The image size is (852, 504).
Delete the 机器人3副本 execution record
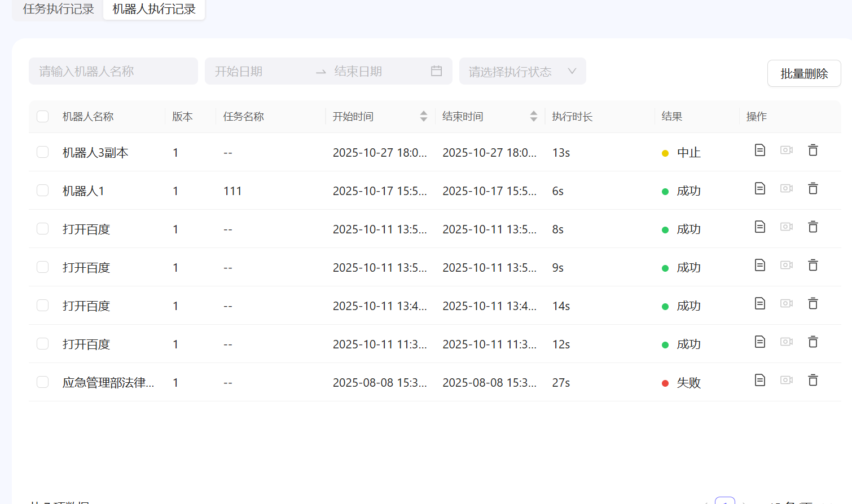[x=813, y=150]
